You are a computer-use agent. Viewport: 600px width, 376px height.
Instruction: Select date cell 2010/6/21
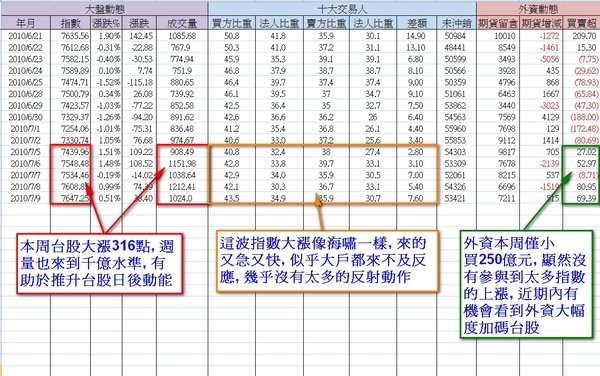(25, 36)
